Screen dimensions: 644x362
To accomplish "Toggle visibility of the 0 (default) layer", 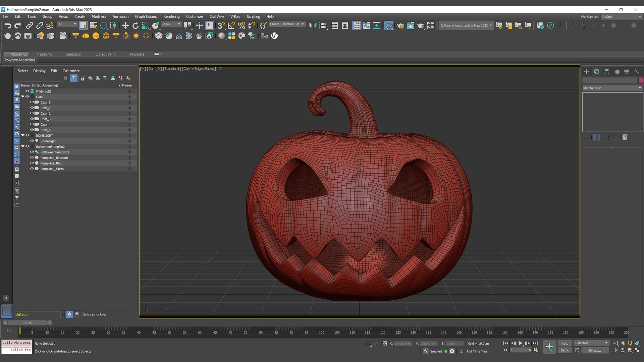I will click(x=27, y=91).
